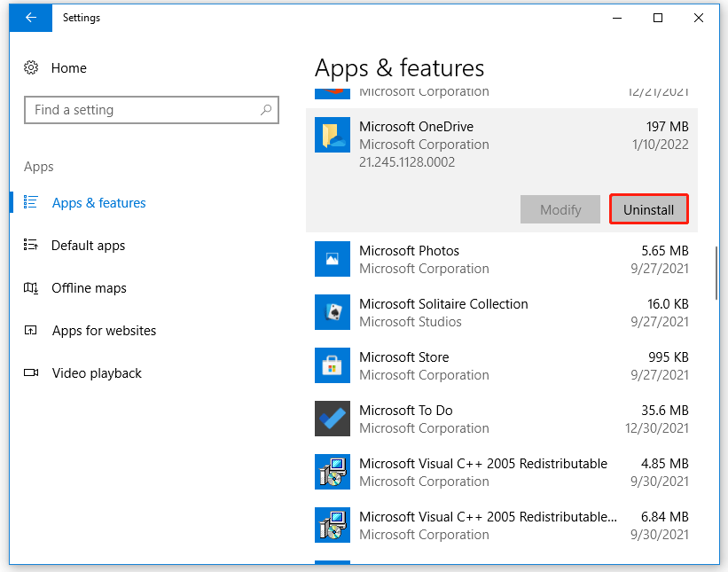Click the Apps section label in sidebar

(38, 167)
